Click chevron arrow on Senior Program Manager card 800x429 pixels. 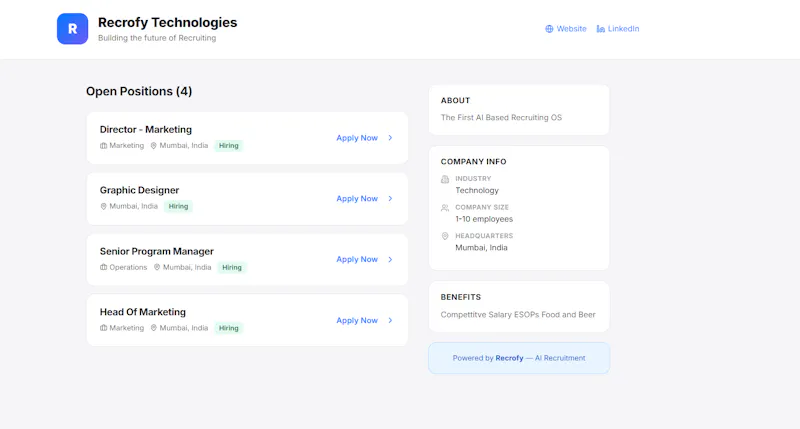[390, 259]
